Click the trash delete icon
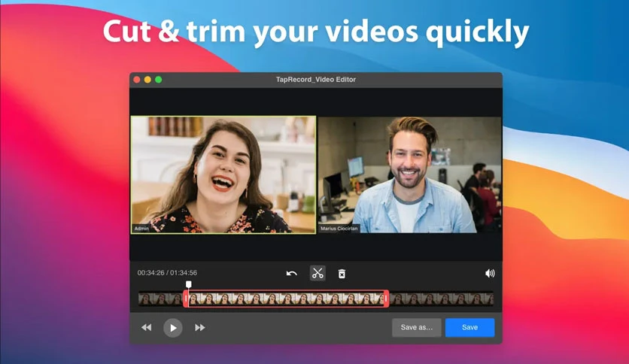This screenshot has height=364, width=629. click(x=342, y=274)
